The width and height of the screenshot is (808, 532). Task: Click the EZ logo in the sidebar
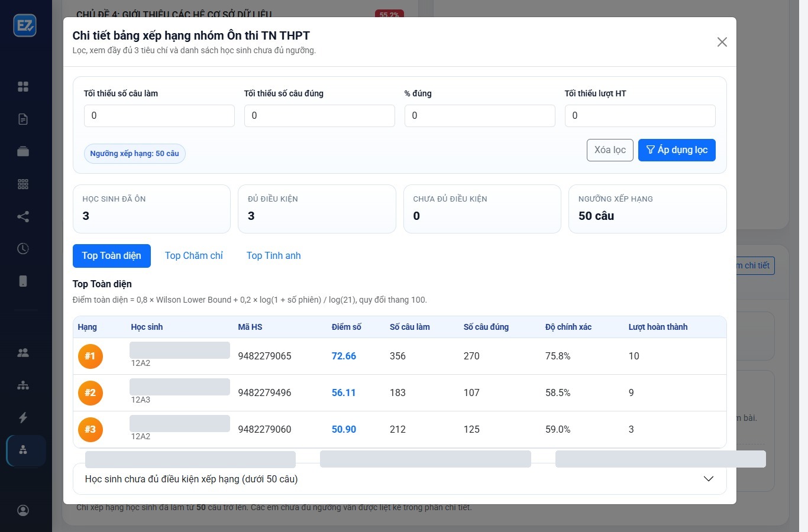tap(25, 25)
